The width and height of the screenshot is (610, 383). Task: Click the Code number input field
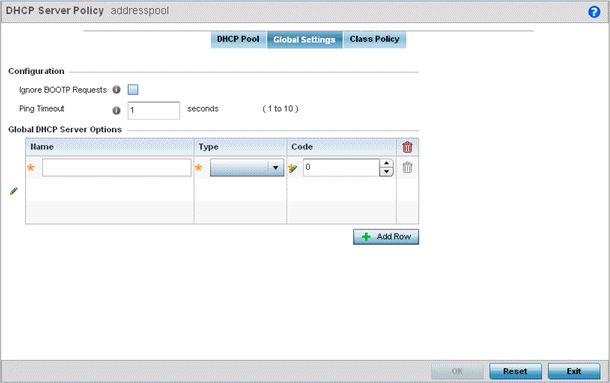click(341, 167)
